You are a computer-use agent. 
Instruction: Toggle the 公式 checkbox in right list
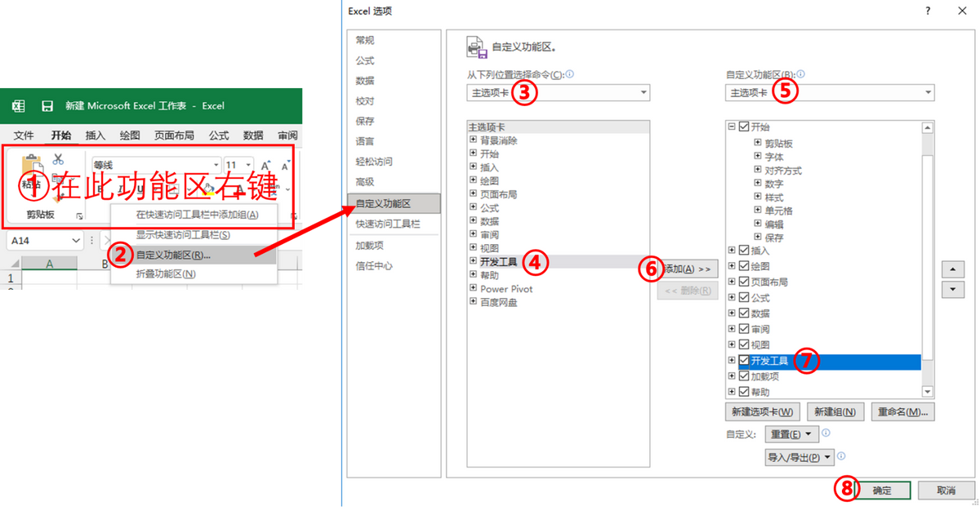click(743, 298)
